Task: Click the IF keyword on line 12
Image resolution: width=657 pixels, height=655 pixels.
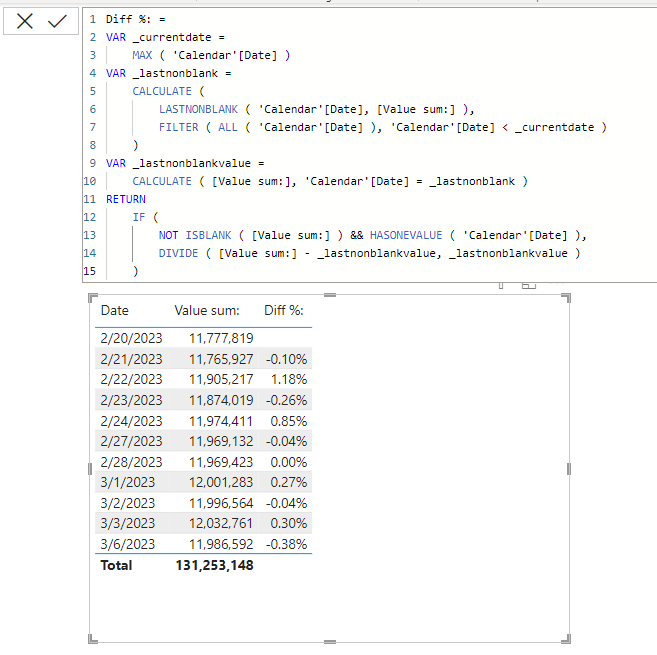Action: point(139,217)
